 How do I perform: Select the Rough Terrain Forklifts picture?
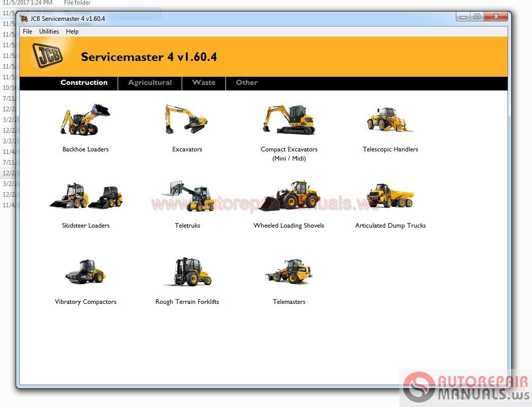coord(187,272)
